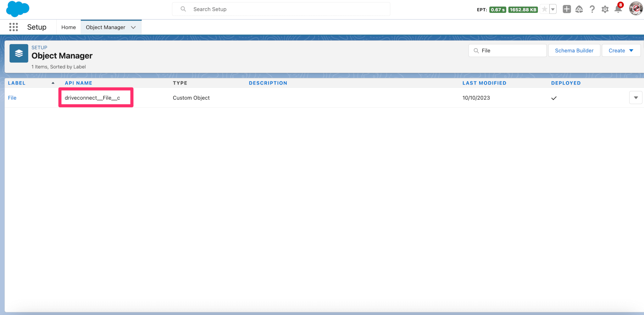Open the user profile avatar
The height and width of the screenshot is (315, 644).
click(636, 8)
